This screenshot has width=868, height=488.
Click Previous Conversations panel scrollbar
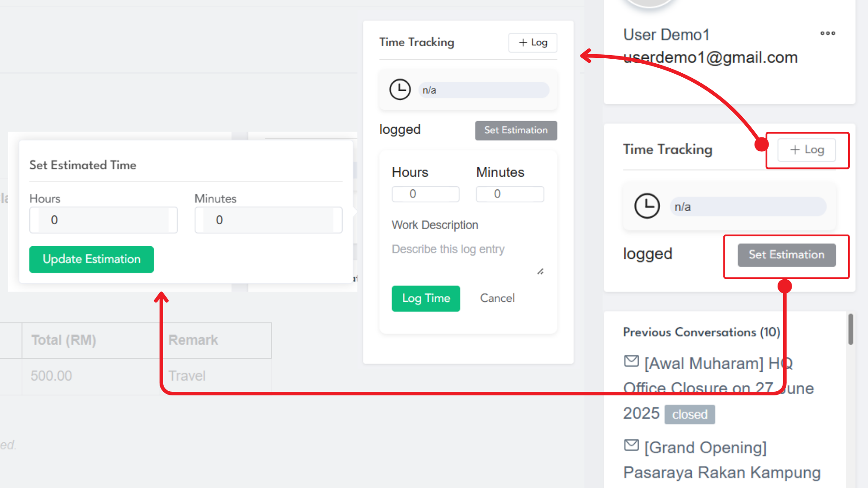pyautogui.click(x=850, y=329)
